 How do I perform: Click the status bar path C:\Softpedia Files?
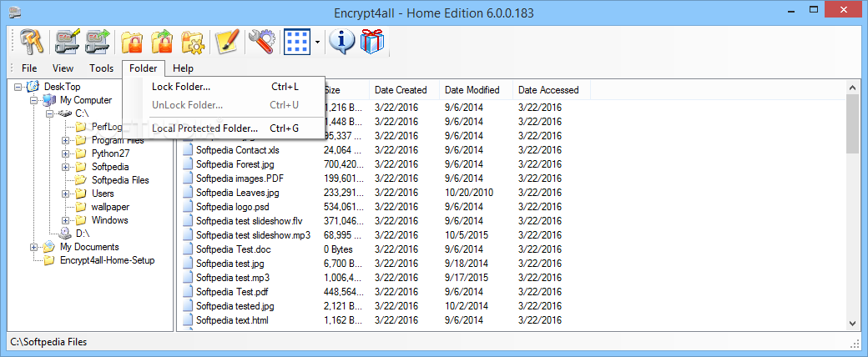pyautogui.click(x=48, y=342)
